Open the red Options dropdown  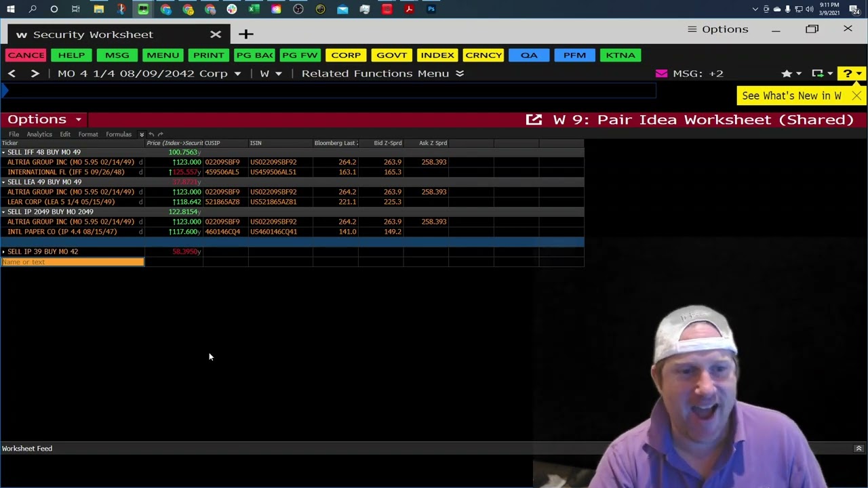(x=44, y=119)
